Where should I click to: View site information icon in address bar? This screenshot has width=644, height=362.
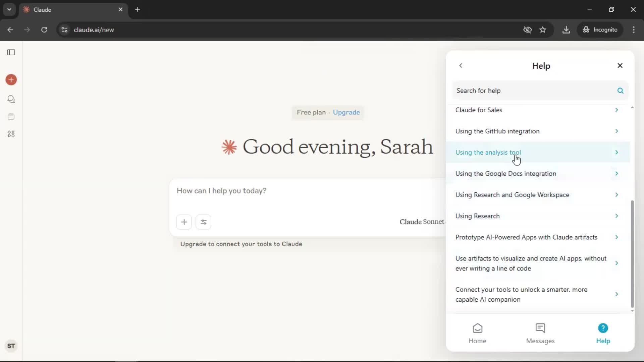tap(64, 30)
